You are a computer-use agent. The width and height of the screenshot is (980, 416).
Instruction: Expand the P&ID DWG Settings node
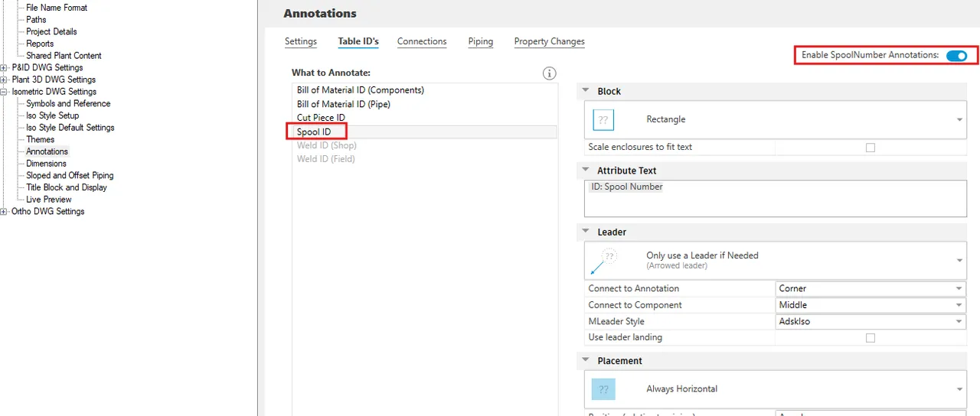pyautogui.click(x=5, y=68)
